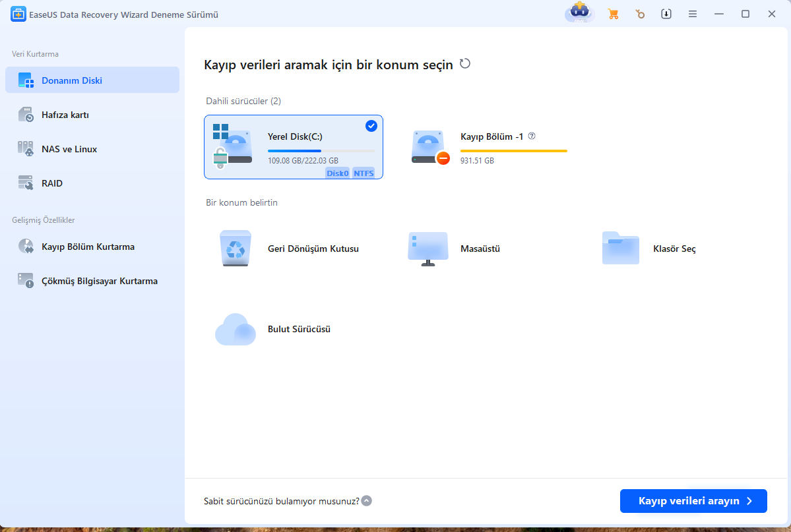Click the NTFS tag

pos(364,173)
